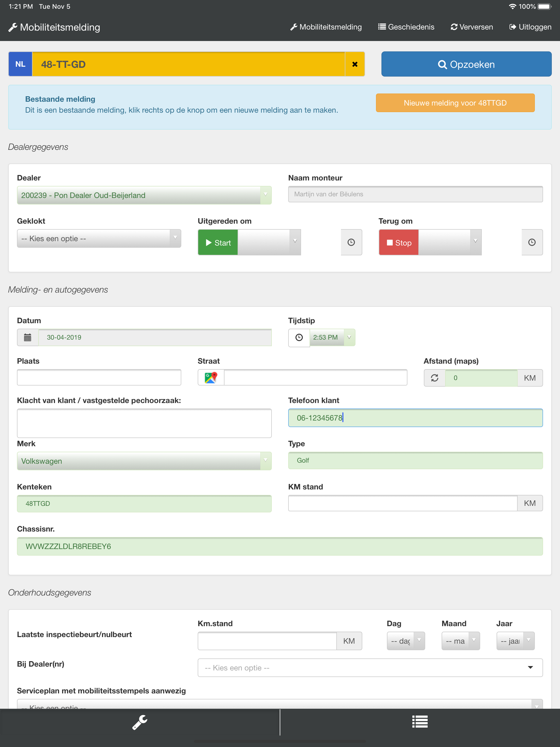Click the Naam monteur field
Screen dimensions: 560x747
(415, 194)
